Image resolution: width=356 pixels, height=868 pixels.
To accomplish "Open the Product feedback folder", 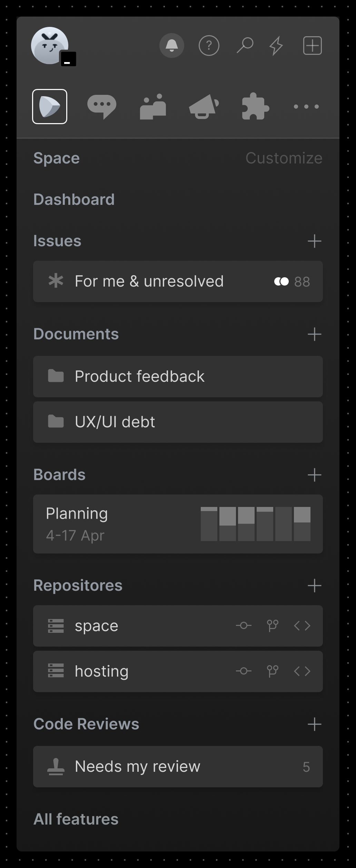I will click(x=178, y=377).
